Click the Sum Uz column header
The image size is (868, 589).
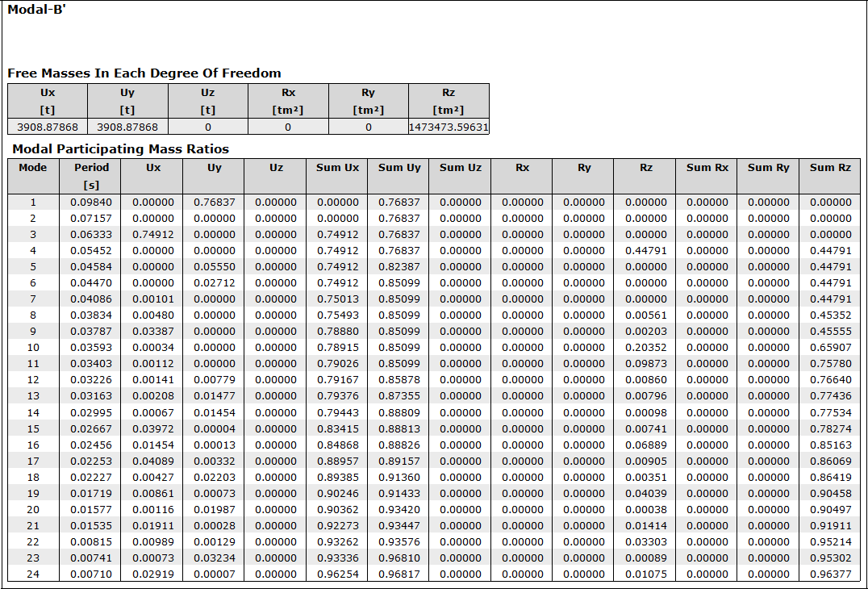(461, 168)
